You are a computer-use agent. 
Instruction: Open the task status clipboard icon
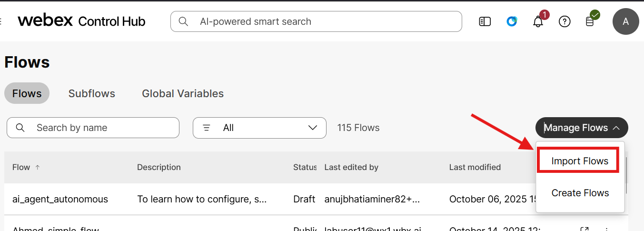590,21
